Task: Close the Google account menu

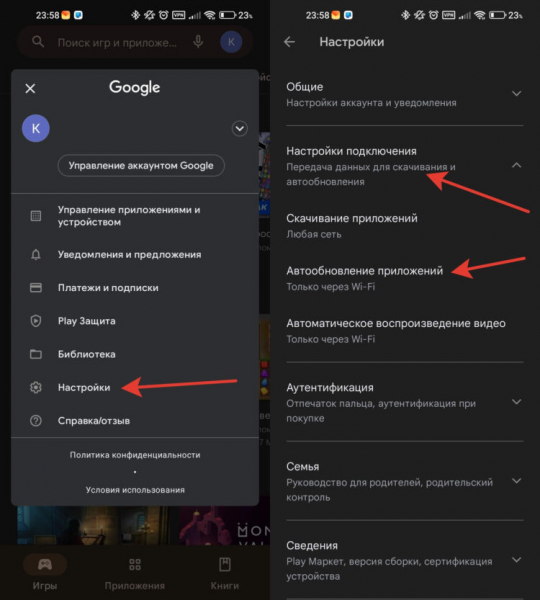Action: (x=30, y=89)
